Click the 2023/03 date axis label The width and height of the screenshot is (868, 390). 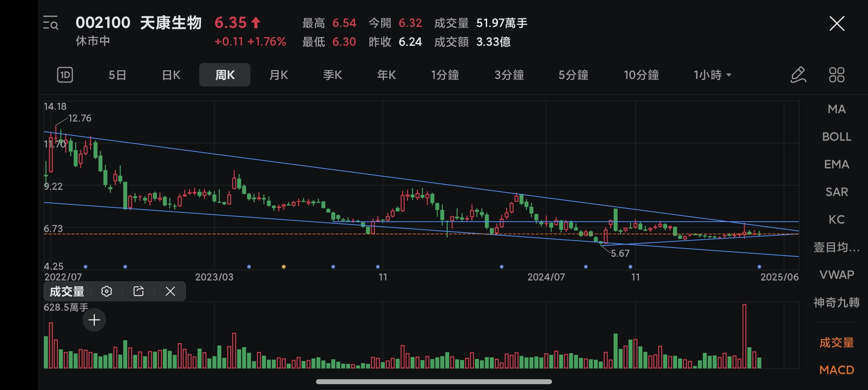(214, 277)
